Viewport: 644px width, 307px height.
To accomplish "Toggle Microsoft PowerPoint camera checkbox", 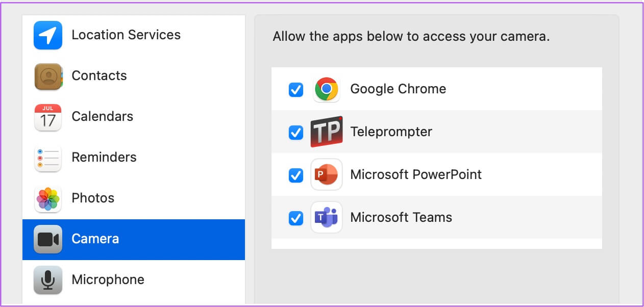I will tap(296, 175).
